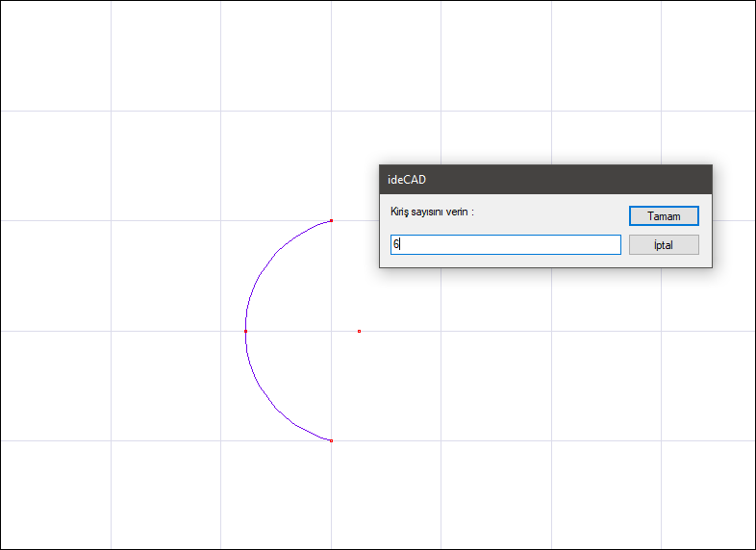Click the ideCAD dialog title bar
This screenshot has height=550, width=756.
coord(545,179)
